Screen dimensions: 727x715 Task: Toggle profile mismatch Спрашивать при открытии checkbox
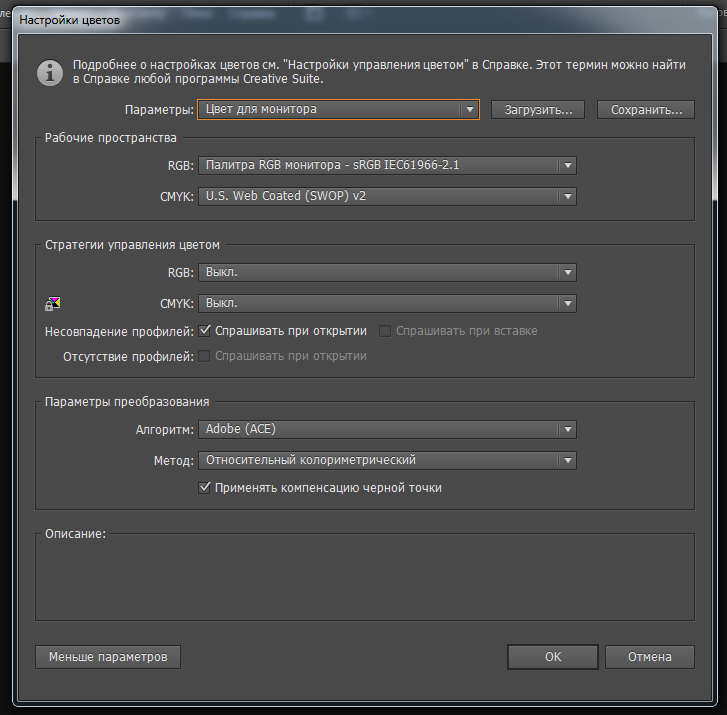point(204,331)
